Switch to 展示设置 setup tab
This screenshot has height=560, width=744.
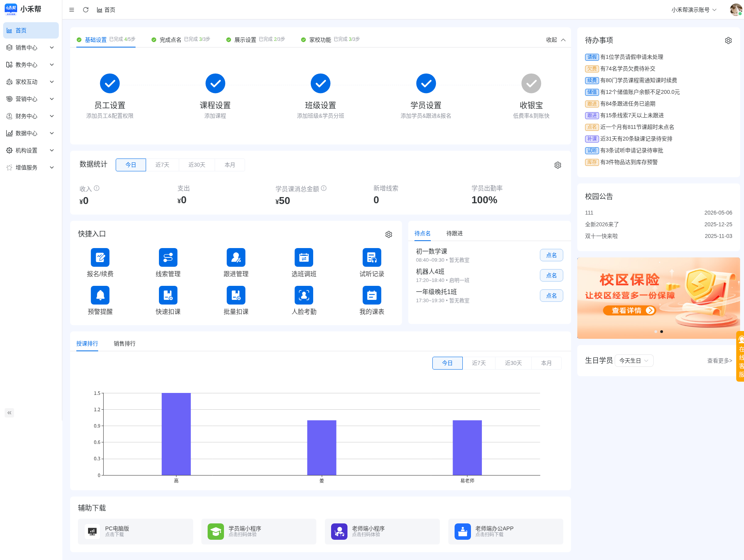256,40
